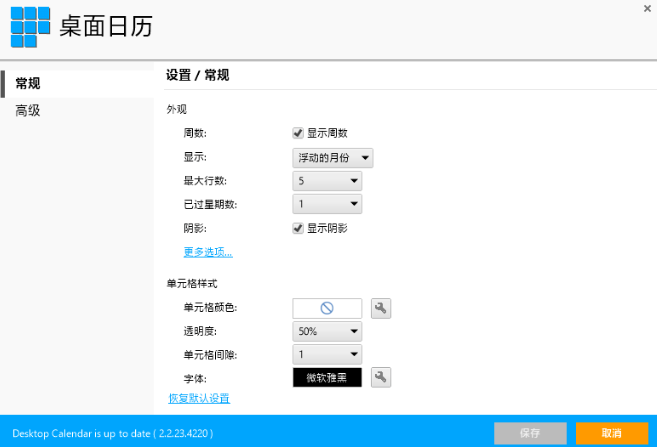Expand the 透明度 dropdown showing 50%
This screenshot has height=447, width=657.
pyautogui.click(x=327, y=331)
